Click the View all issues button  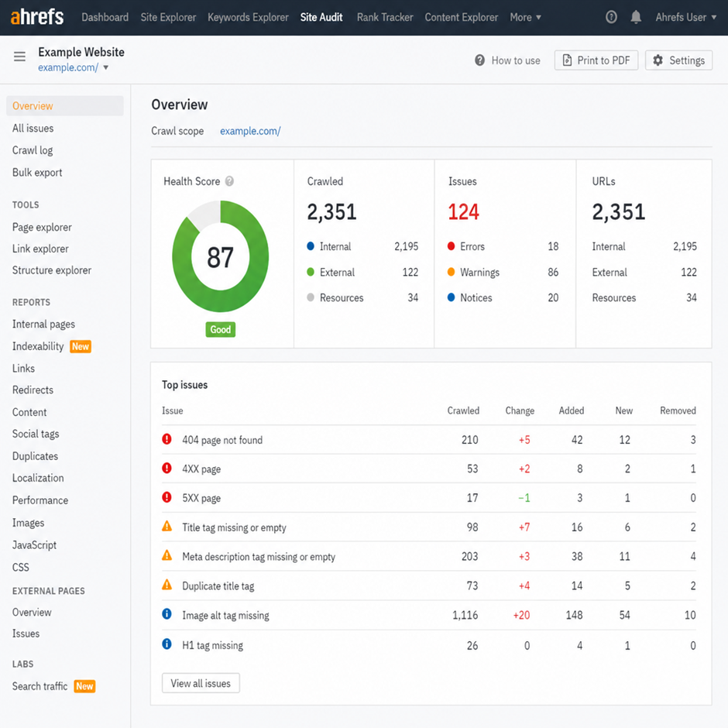click(201, 683)
